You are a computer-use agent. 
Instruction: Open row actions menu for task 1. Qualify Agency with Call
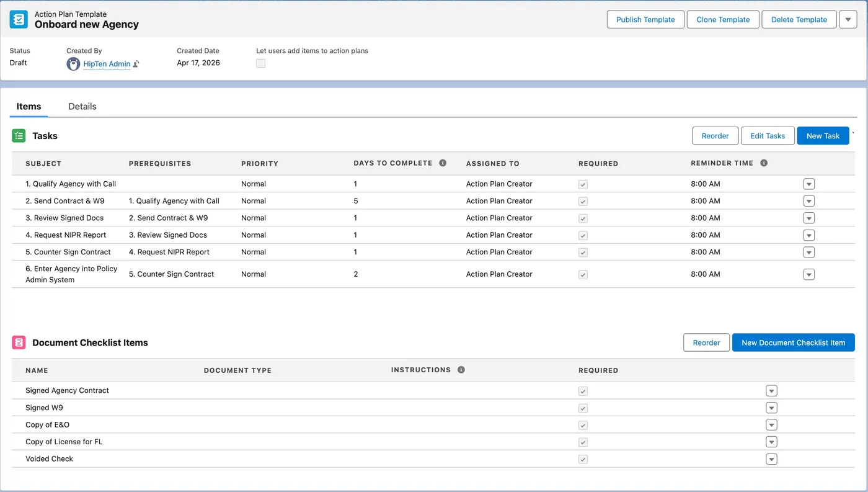pyautogui.click(x=808, y=184)
